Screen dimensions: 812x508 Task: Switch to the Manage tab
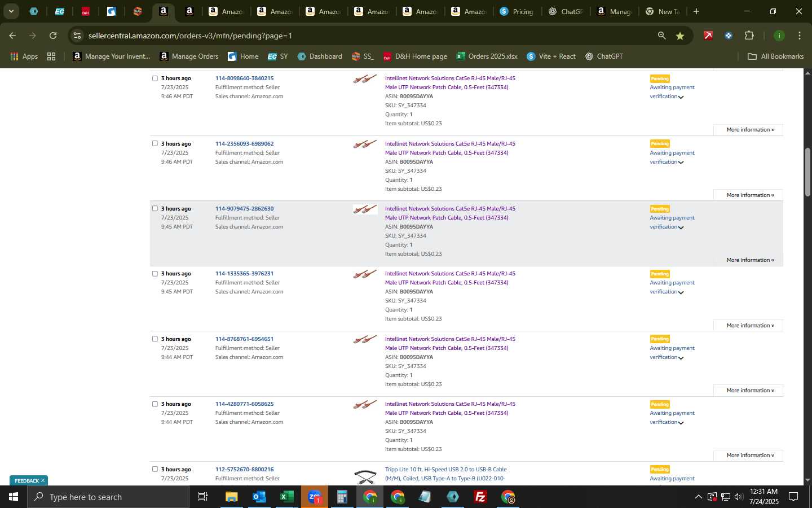point(614,11)
